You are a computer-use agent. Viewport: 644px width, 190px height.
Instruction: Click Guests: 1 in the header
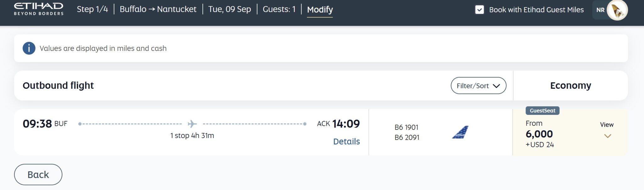279,9
